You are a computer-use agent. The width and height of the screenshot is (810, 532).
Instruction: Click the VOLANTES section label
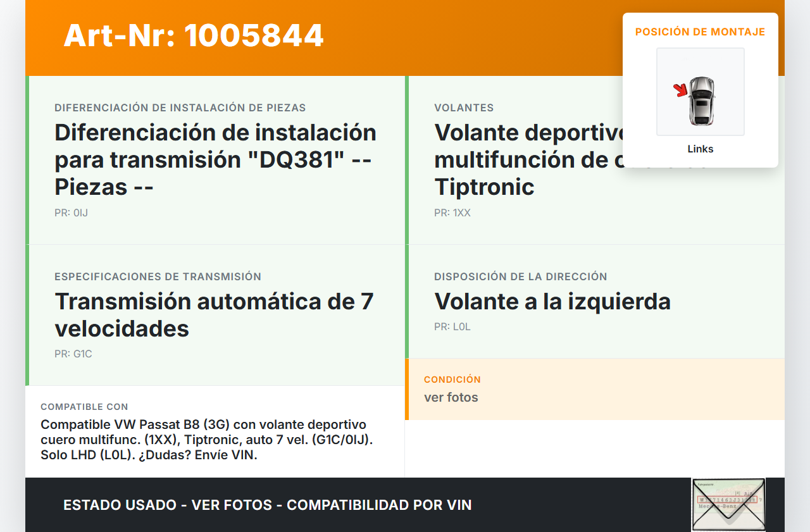point(464,108)
